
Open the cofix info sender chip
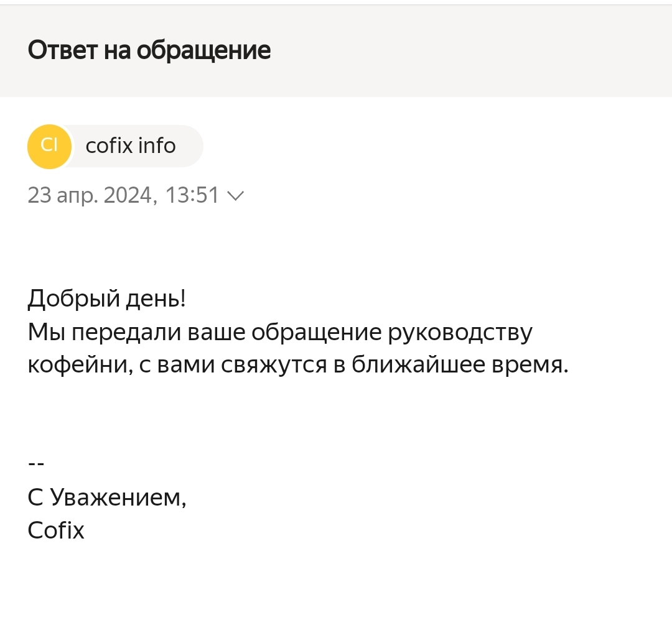(x=131, y=146)
